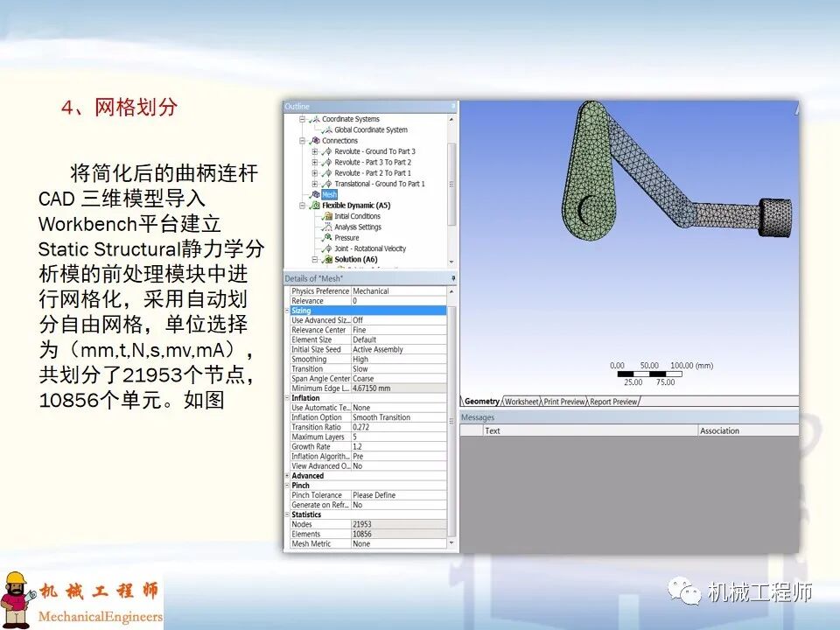
Task: Click the Mesh Metric value None
Action: tap(399, 543)
